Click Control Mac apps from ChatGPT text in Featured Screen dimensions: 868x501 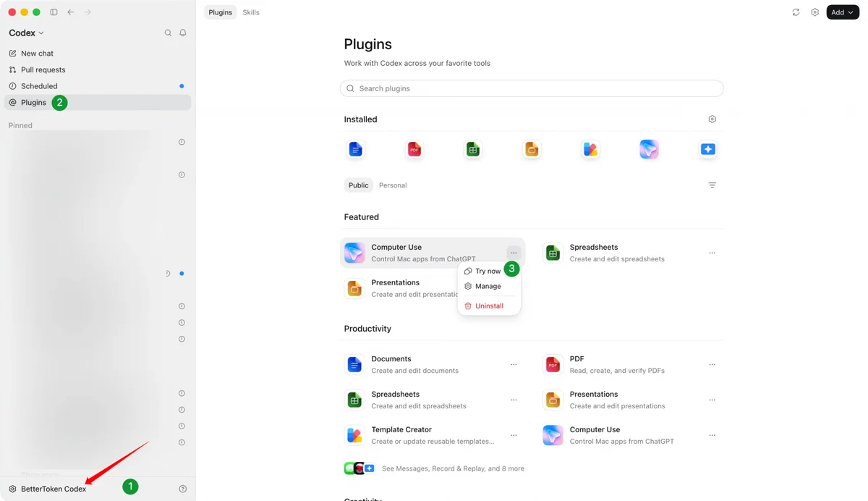(x=423, y=258)
